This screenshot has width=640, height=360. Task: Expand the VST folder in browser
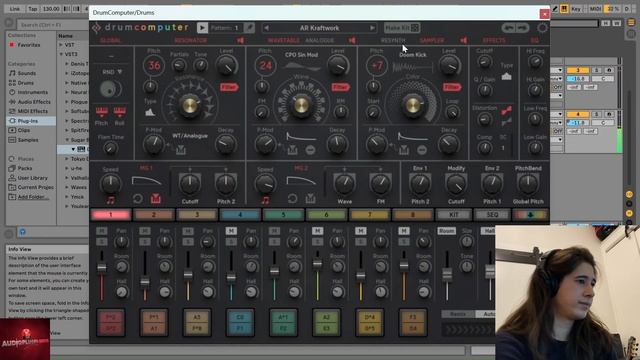click(x=61, y=45)
